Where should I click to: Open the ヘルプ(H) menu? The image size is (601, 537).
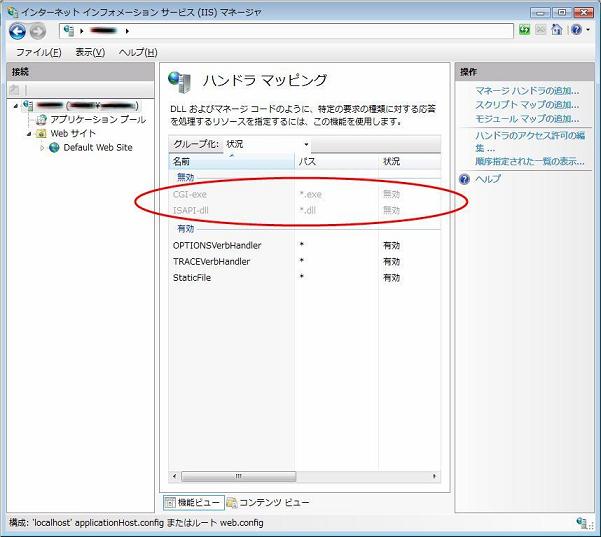tap(138, 52)
